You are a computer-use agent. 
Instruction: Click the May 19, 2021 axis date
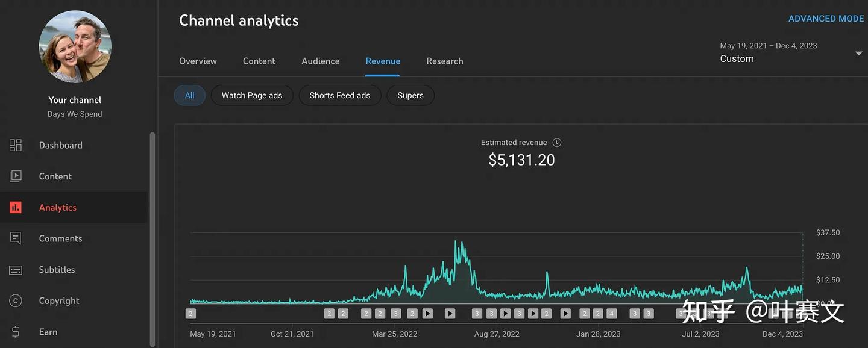[x=213, y=334]
